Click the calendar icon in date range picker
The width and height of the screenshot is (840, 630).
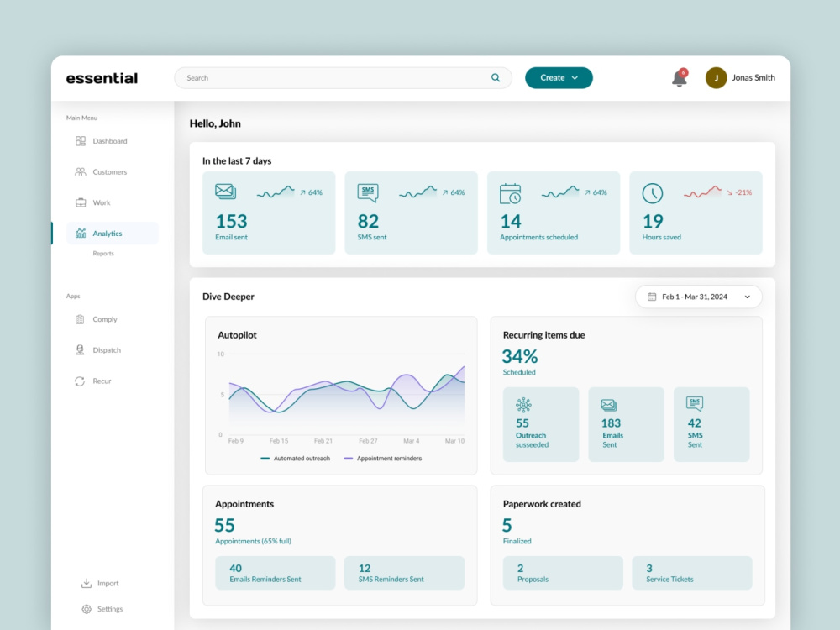click(x=652, y=297)
